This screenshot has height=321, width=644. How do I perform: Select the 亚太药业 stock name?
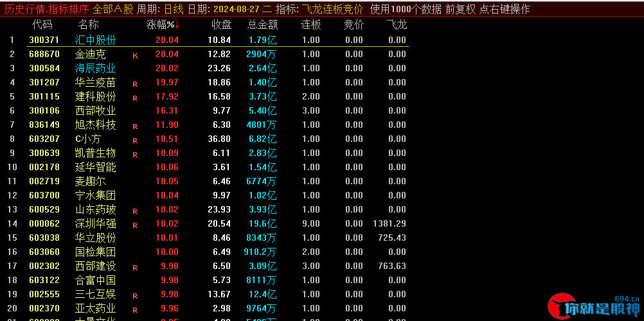[x=95, y=309]
